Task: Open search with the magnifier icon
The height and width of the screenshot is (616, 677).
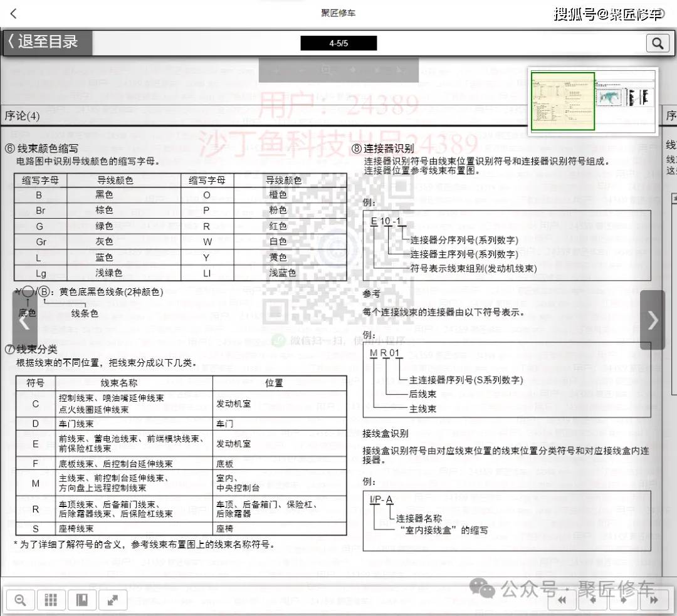Action: pyautogui.click(x=657, y=43)
